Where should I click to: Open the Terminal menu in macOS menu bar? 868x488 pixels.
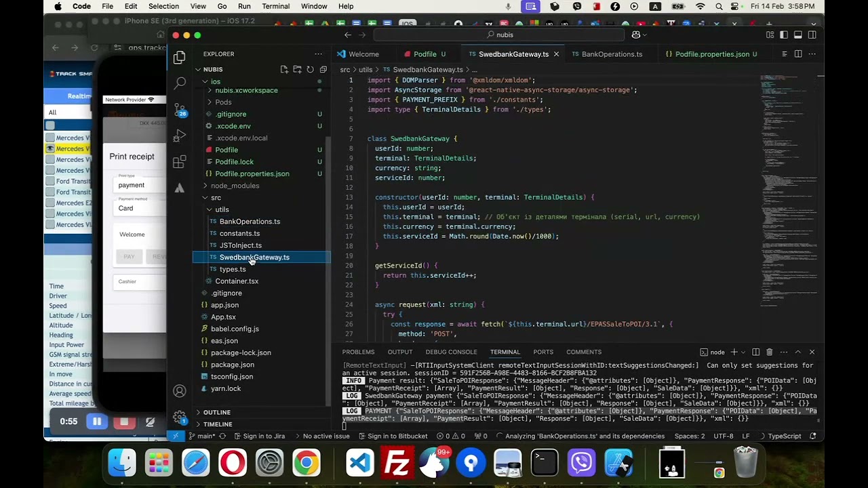275,7
